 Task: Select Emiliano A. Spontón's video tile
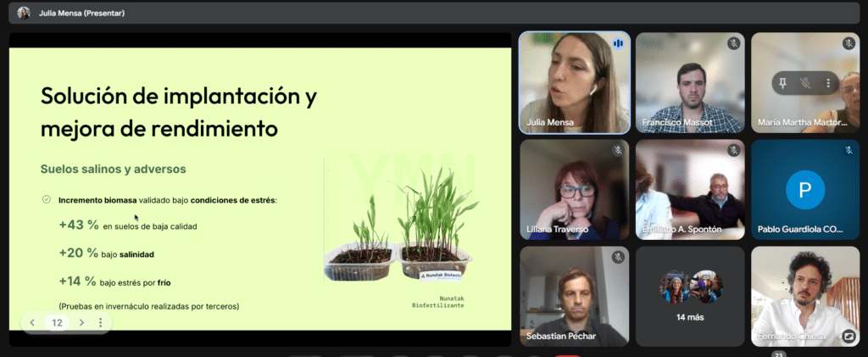[x=690, y=190]
